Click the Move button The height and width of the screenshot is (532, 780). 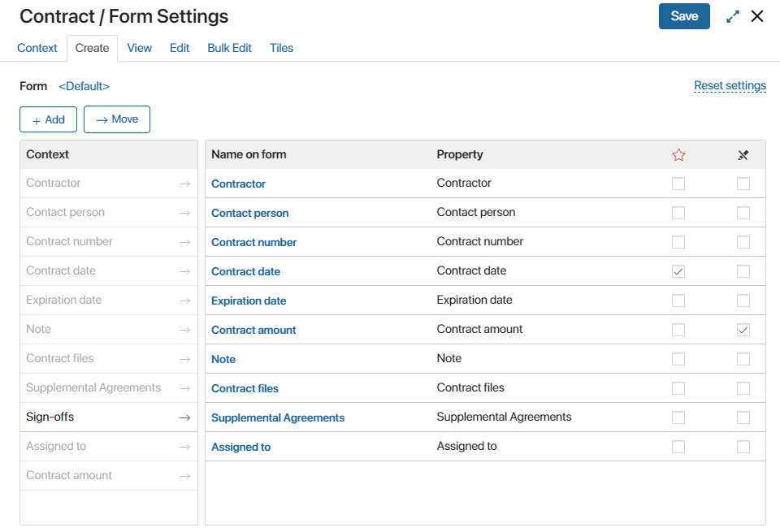(117, 119)
